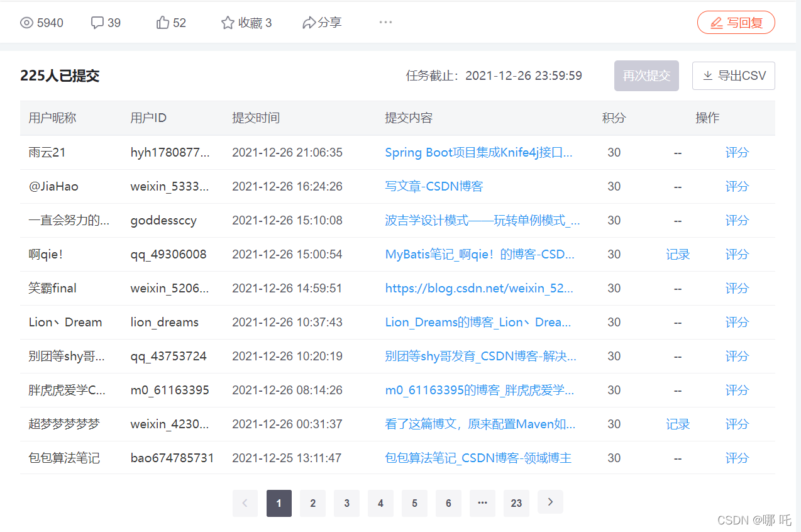View 记录 record for user 啊qie!

(x=678, y=255)
